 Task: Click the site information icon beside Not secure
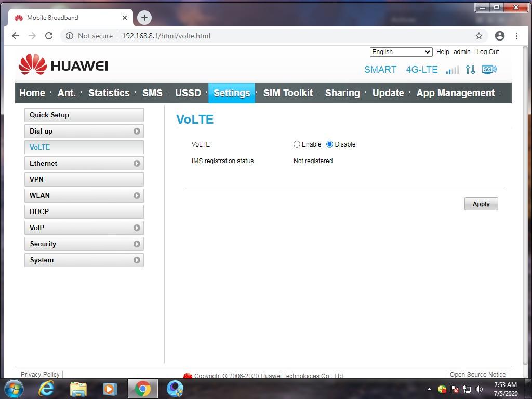pyautogui.click(x=70, y=36)
